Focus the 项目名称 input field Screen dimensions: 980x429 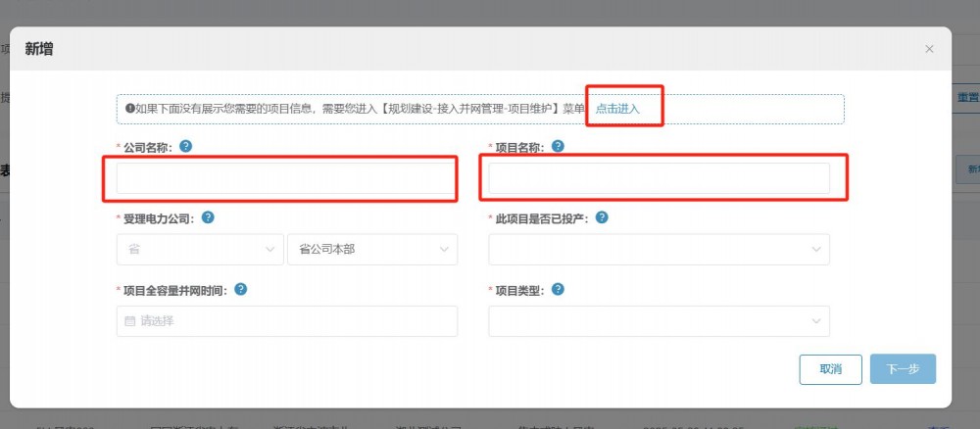point(659,178)
